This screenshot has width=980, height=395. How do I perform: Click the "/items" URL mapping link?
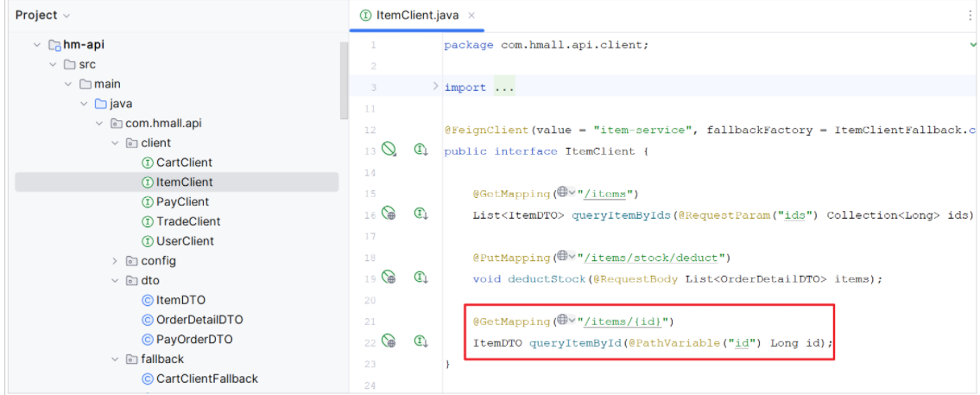point(605,194)
